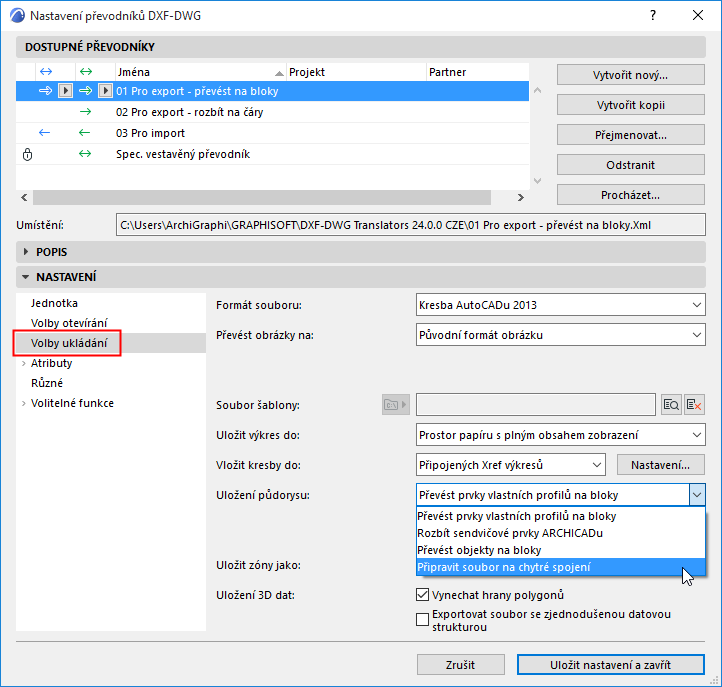
Task: Open the Vložit kresby do dropdown
Action: pyautogui.click(x=511, y=465)
